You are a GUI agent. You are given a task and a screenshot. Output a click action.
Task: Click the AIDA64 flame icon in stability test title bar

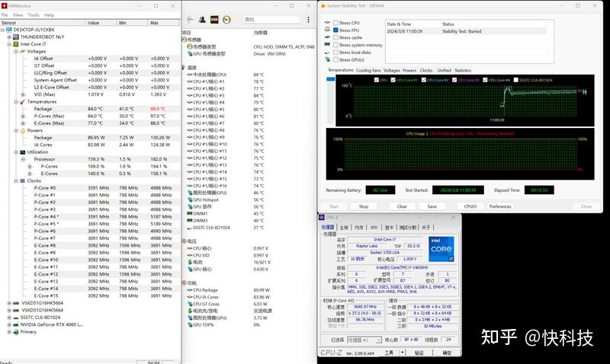323,6
